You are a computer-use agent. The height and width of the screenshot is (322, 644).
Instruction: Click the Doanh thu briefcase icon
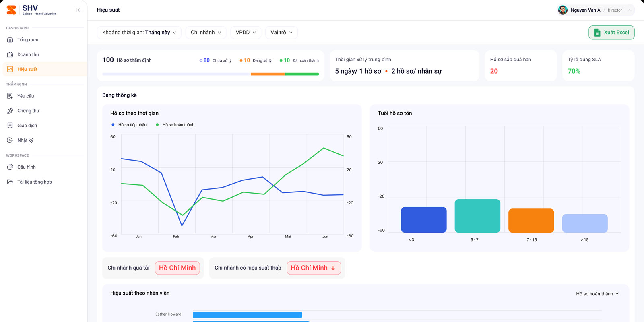[x=10, y=54]
